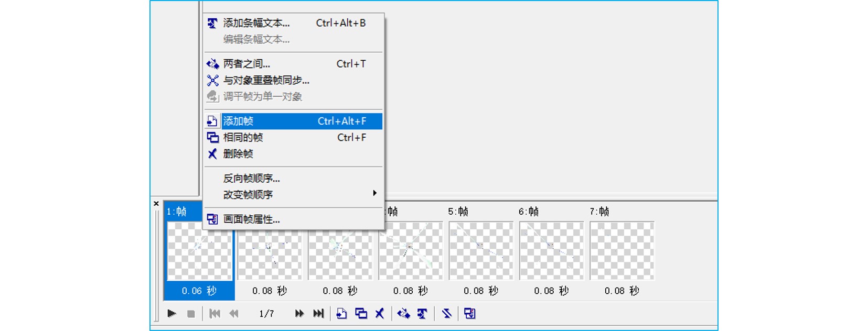Jump to the first frame
This screenshot has height=331, width=868.
(x=215, y=313)
